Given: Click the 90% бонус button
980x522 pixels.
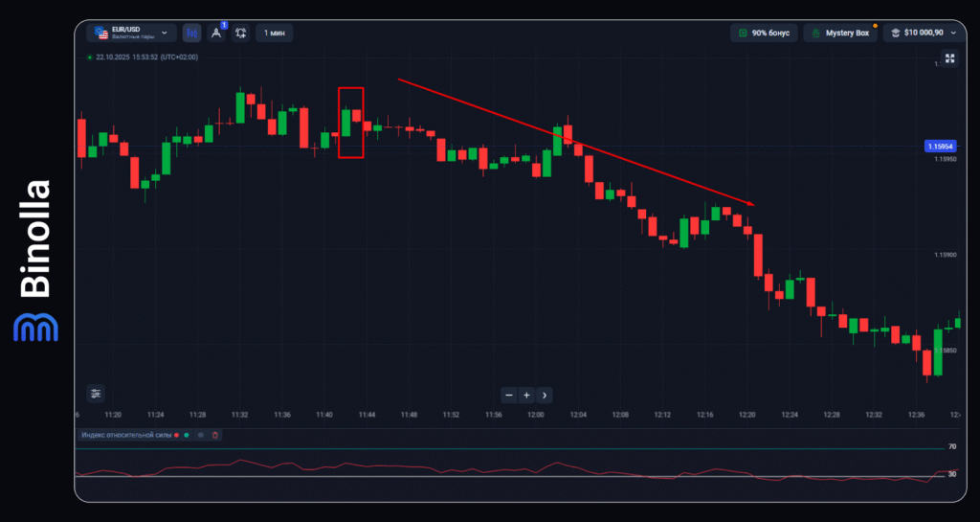Looking at the screenshot, I should pos(764,33).
